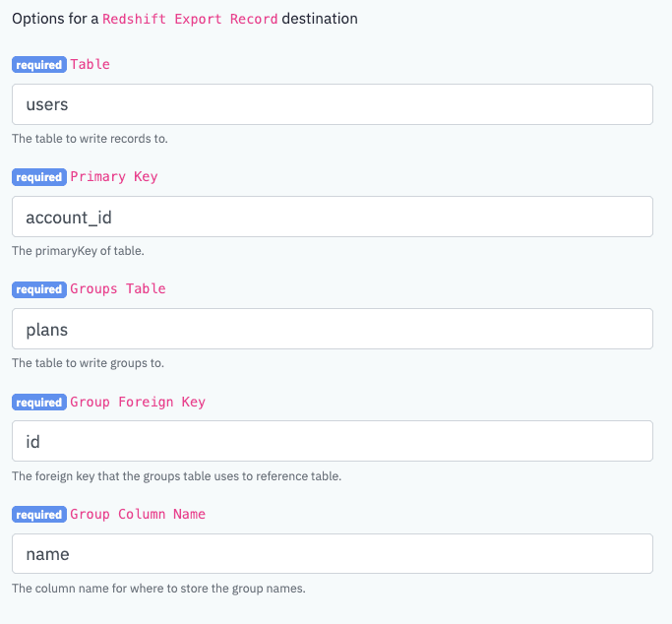Screen dimensions: 672x624
Task: Click the required badge beside Group Column Name
Action: pyautogui.click(x=39, y=515)
